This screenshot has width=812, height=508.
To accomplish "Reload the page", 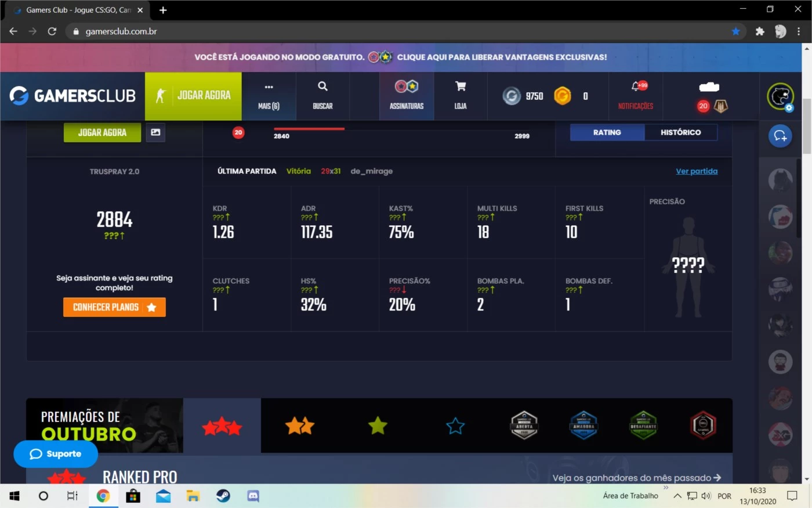I will (52, 31).
